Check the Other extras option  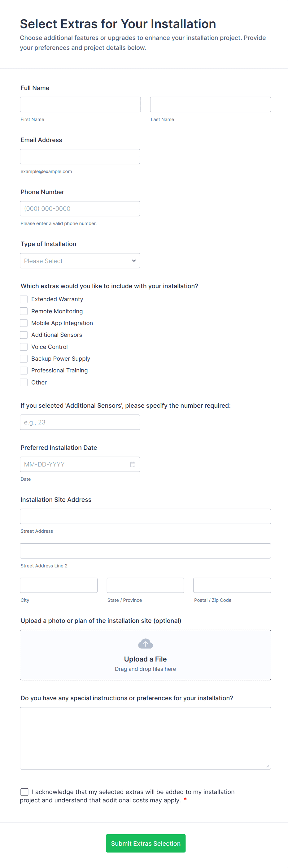coord(24,382)
